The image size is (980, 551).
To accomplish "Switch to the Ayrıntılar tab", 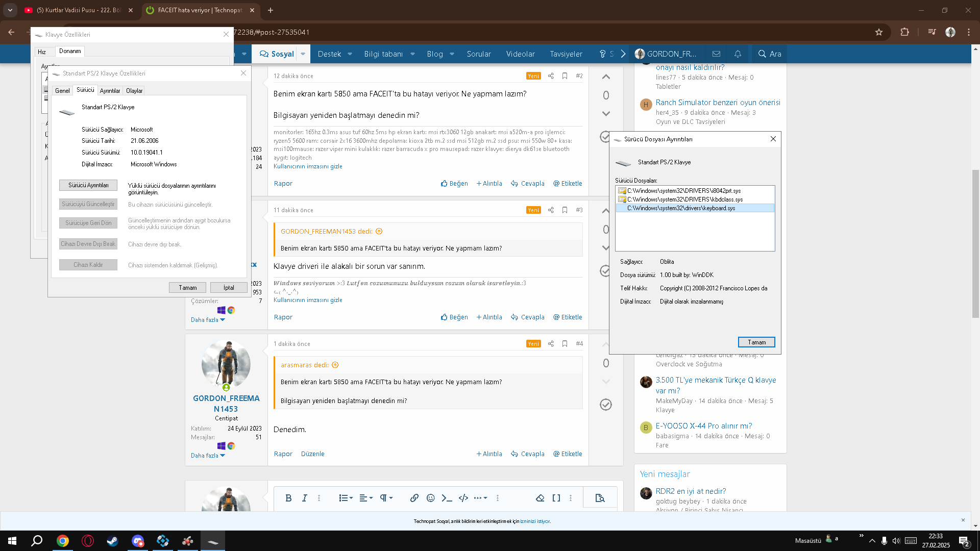I will (110, 91).
